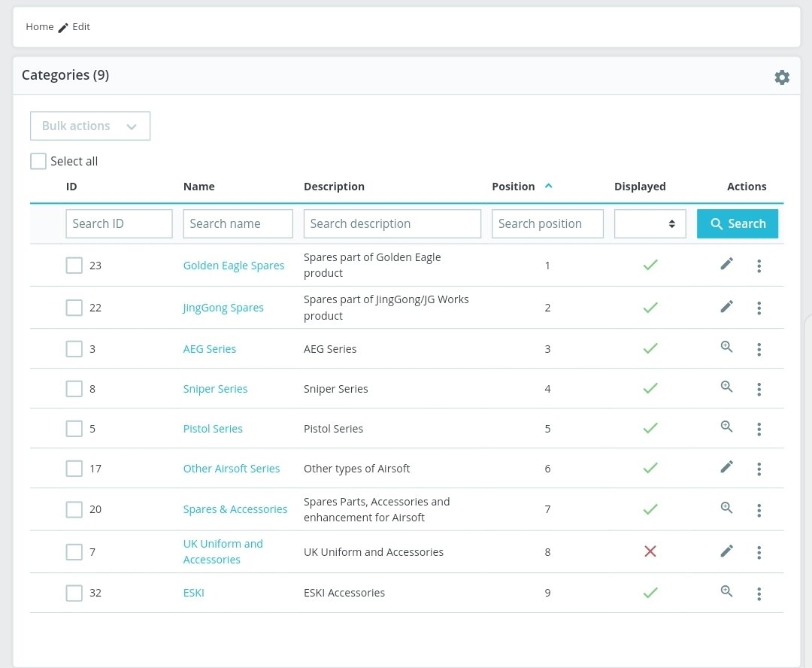Click the edit pencil for Golden Eagle Spares
Screen dimensions: 812x668
(726, 264)
